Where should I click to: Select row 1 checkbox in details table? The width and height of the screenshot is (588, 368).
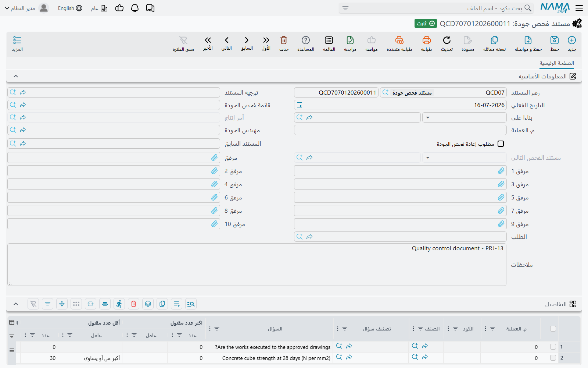553,347
